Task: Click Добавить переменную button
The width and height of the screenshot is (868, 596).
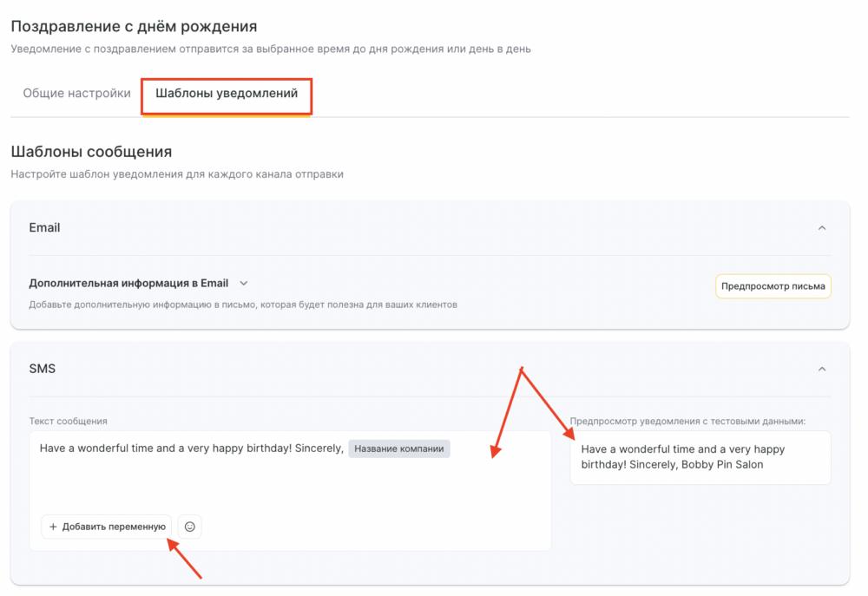Action: [106, 527]
